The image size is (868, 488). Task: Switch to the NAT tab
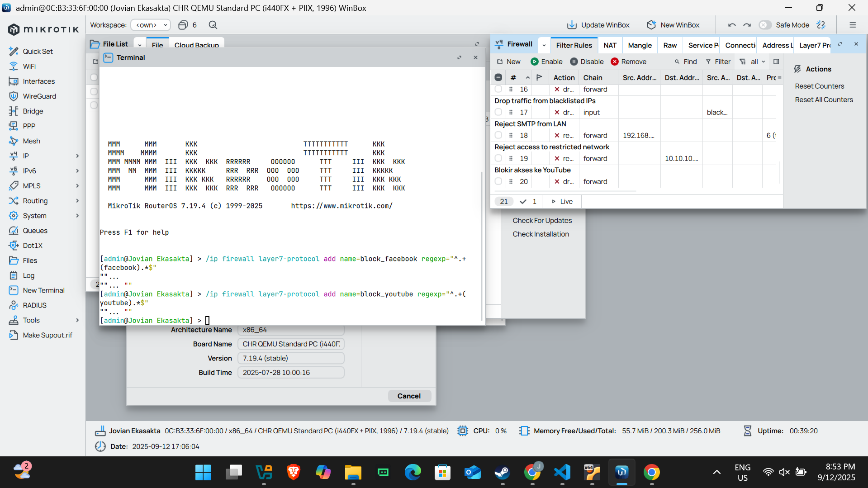tap(610, 45)
